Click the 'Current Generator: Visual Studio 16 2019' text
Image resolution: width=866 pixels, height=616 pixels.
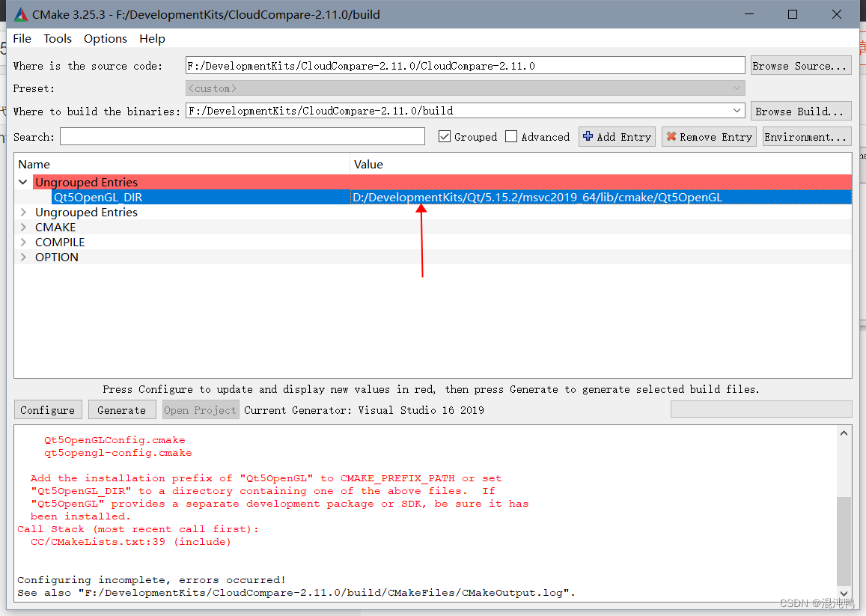[x=364, y=410]
